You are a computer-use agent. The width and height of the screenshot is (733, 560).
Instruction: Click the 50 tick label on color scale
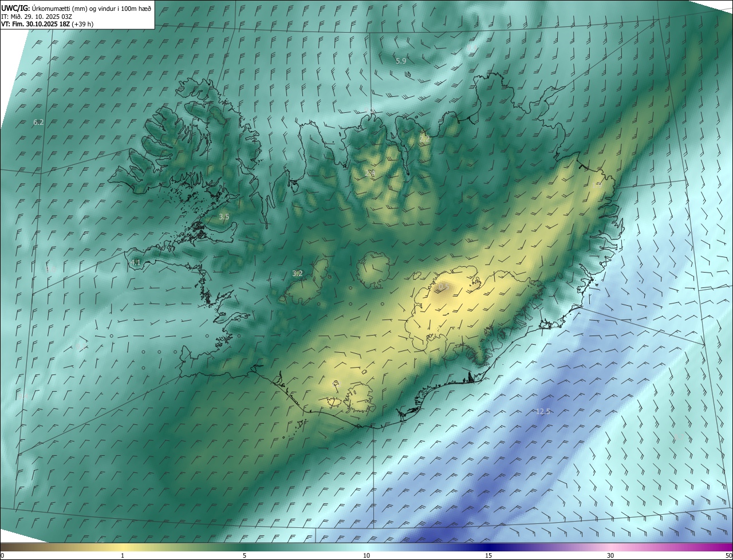(x=728, y=555)
